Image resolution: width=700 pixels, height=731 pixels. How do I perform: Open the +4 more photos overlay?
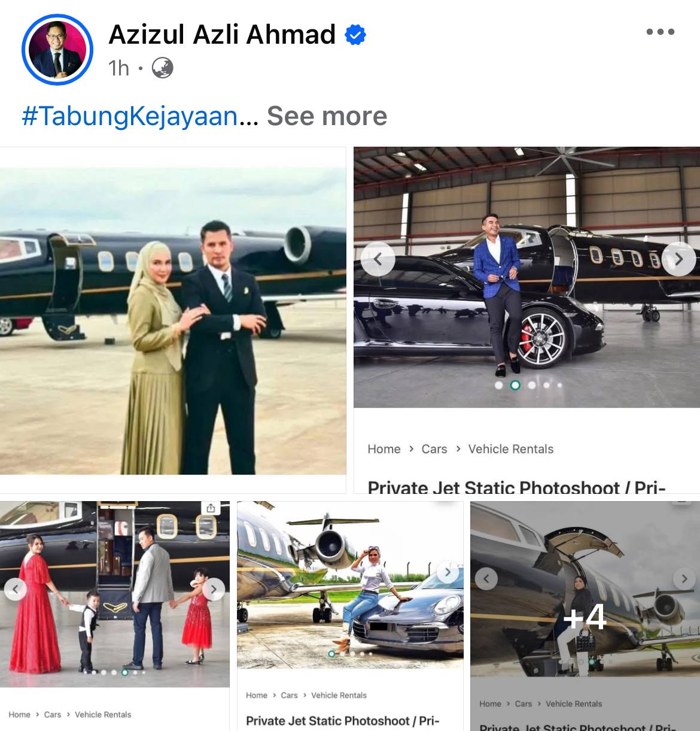585,616
